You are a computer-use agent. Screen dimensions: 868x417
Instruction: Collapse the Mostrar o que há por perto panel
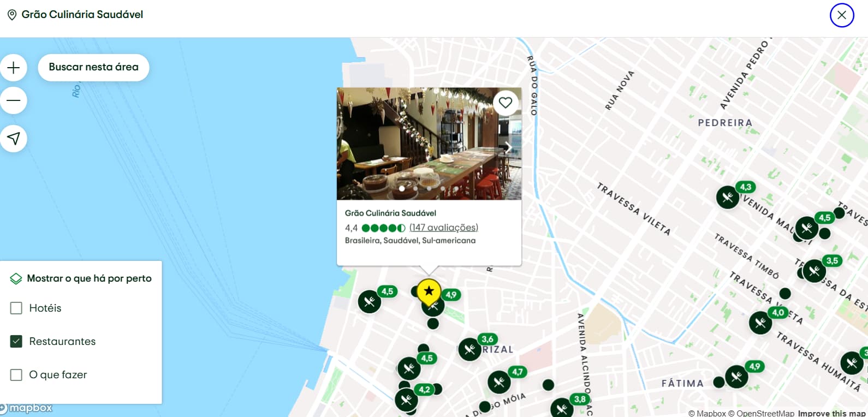tap(81, 278)
